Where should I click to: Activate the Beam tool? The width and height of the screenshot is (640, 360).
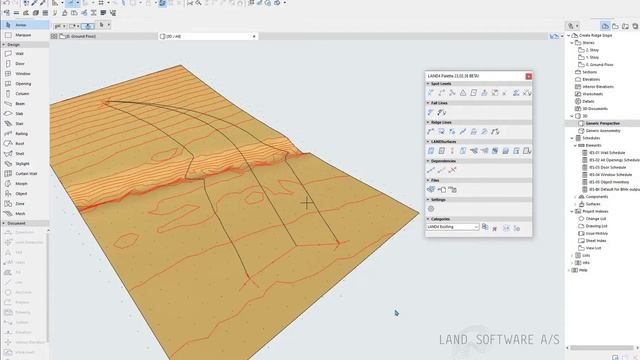pyautogui.click(x=24, y=104)
